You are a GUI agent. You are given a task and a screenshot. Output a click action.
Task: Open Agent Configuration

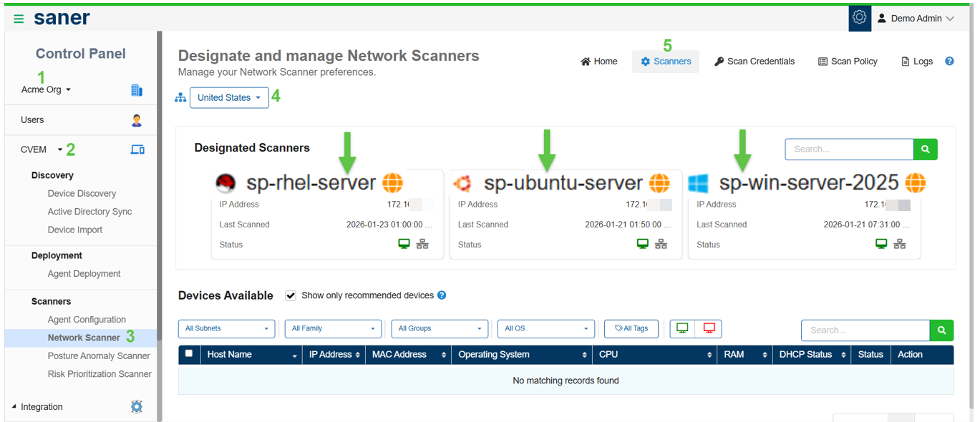tap(87, 320)
